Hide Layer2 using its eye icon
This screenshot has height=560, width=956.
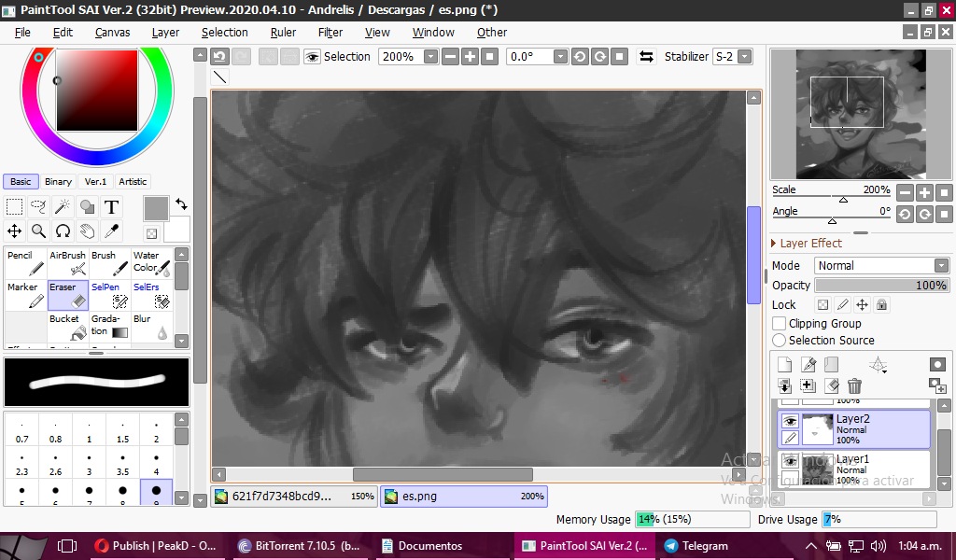point(790,421)
